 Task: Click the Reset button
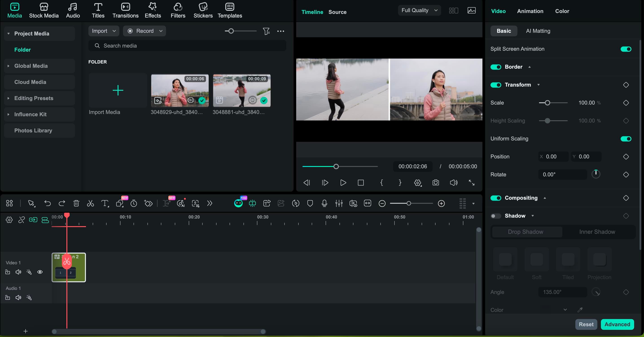coord(586,324)
